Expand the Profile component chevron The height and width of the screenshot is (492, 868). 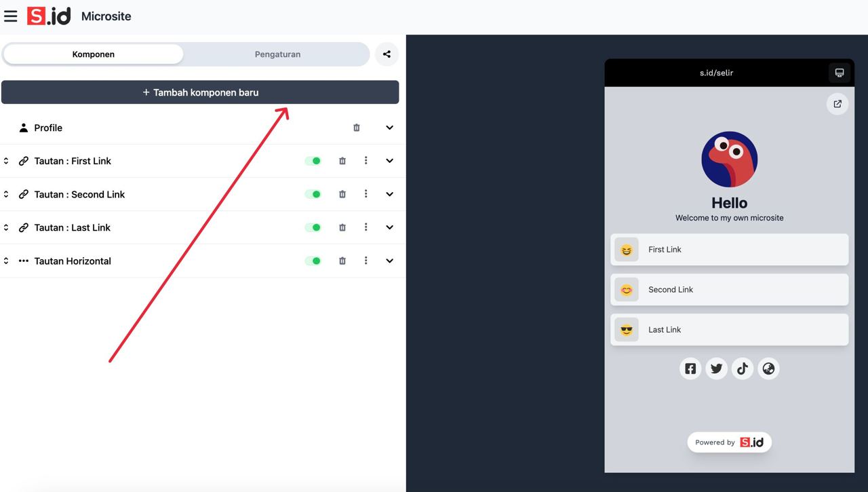(x=389, y=128)
